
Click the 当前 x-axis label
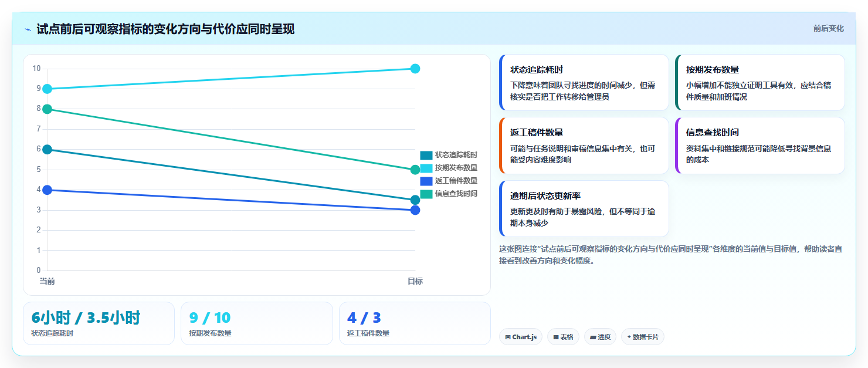coord(48,281)
